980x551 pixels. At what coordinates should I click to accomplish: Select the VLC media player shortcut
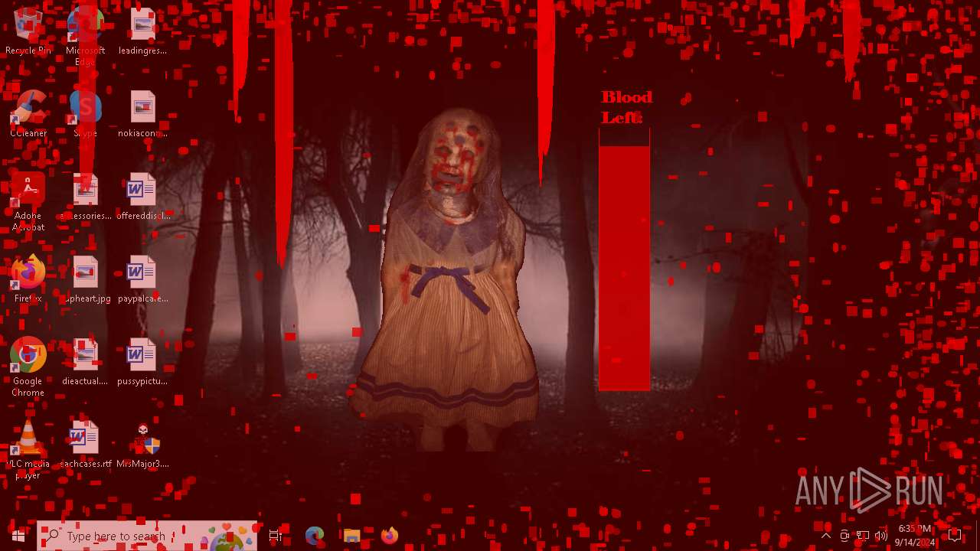click(x=28, y=451)
